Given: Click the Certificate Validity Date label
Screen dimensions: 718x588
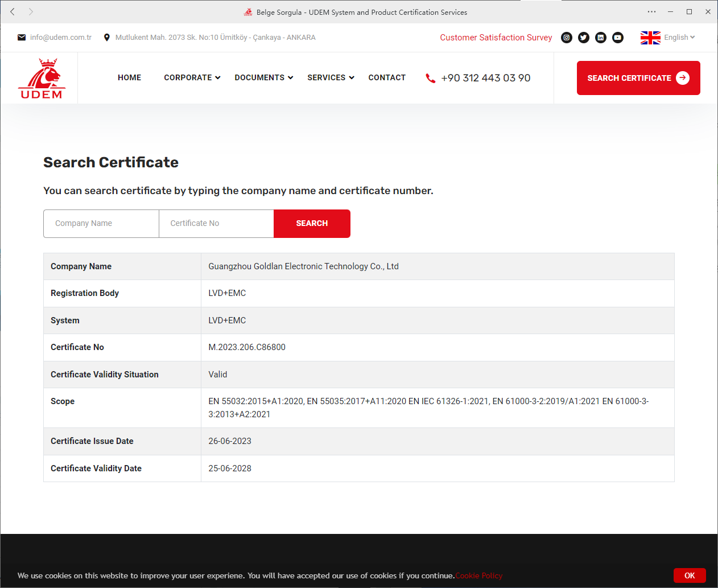Looking at the screenshot, I should tap(96, 468).
